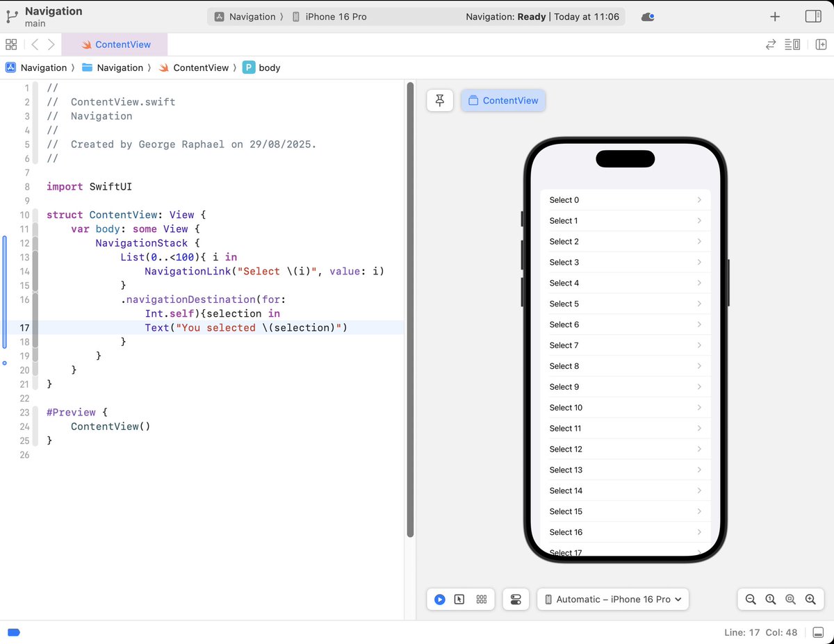This screenshot has height=644, width=834.
Task: Toggle breakpoint activation at line 17 gutter
Action: coord(25,327)
